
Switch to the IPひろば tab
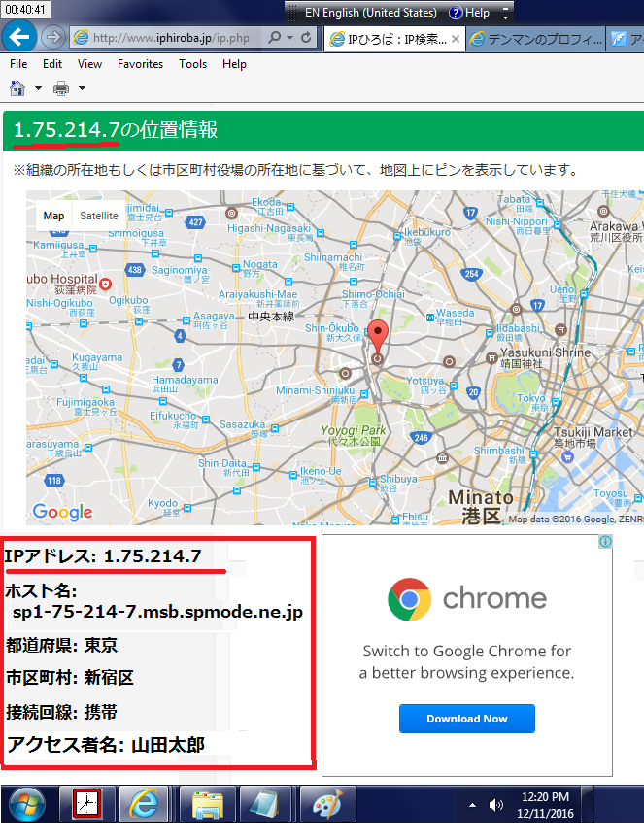pyautogui.click(x=394, y=39)
